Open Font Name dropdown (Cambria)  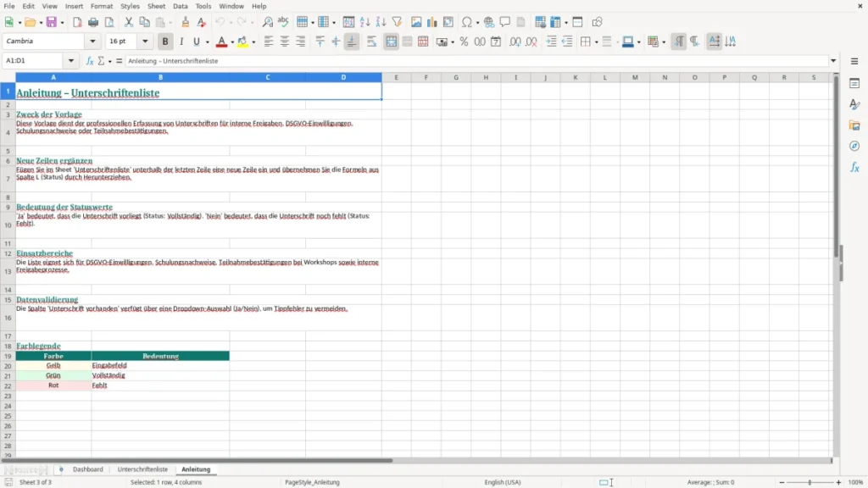(x=92, y=42)
